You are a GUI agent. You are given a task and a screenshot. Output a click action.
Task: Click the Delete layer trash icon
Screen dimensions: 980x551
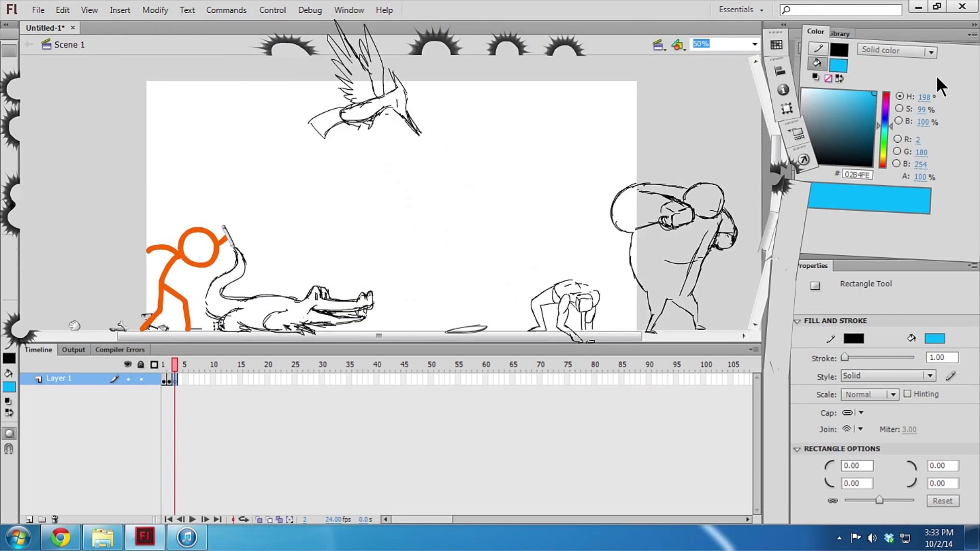pos(55,519)
